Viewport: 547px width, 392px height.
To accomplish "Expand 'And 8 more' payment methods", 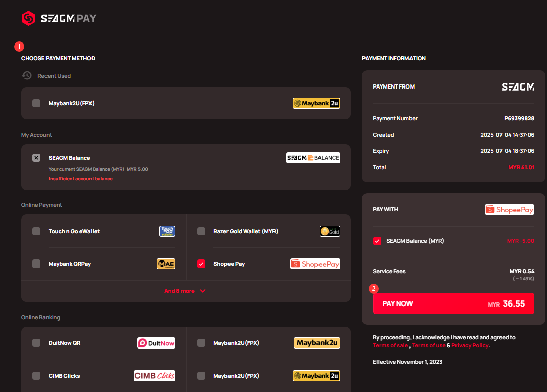I will [185, 291].
